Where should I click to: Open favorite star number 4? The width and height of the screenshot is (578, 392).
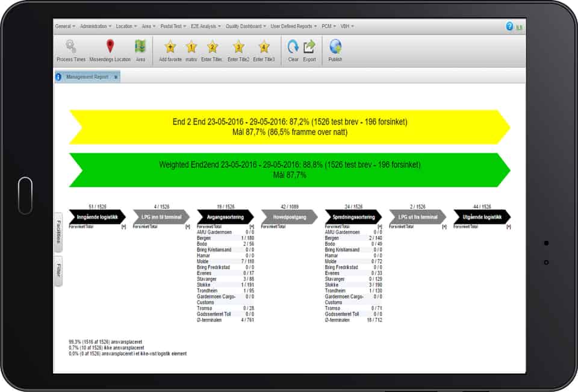264,47
